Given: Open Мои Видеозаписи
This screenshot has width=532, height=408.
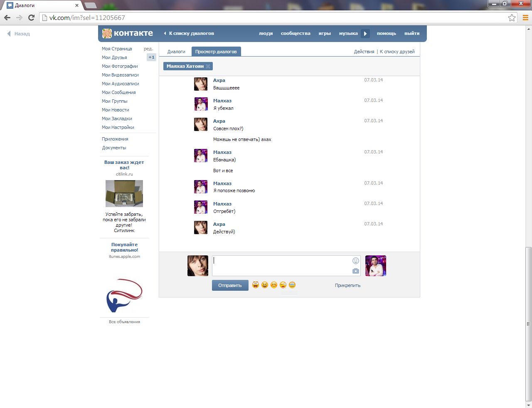Looking at the screenshot, I should coord(120,75).
